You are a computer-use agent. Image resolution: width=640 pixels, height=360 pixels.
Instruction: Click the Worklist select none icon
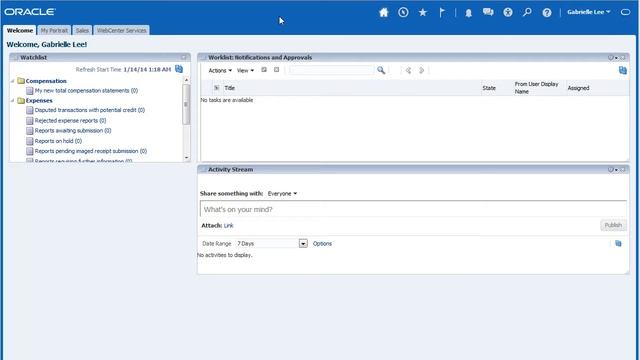(x=276, y=70)
